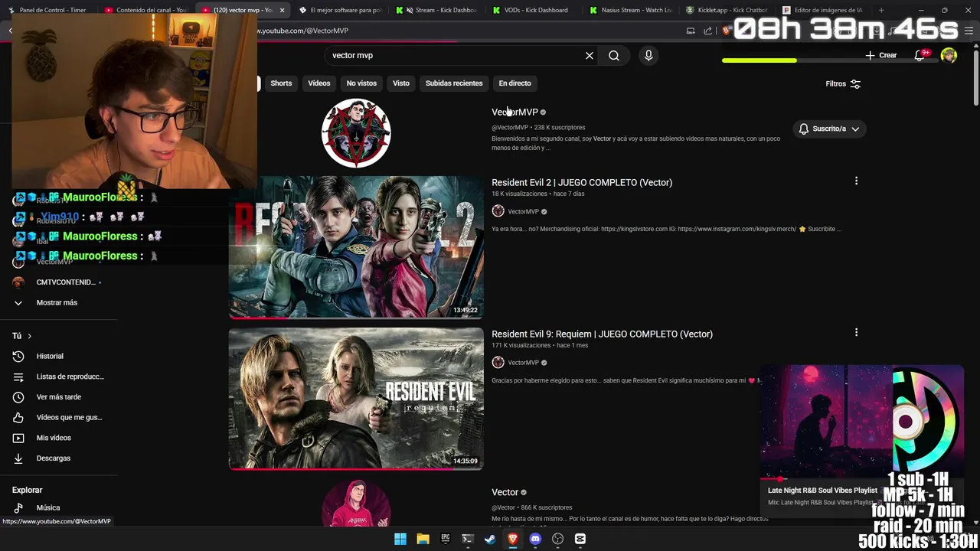Close the vector mvp YouTube browser tab

[283, 10]
